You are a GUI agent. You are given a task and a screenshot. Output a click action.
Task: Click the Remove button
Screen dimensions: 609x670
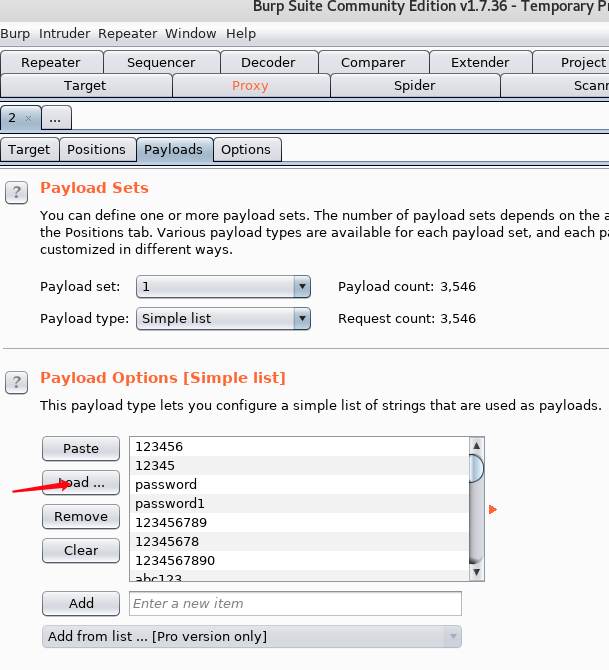point(81,517)
